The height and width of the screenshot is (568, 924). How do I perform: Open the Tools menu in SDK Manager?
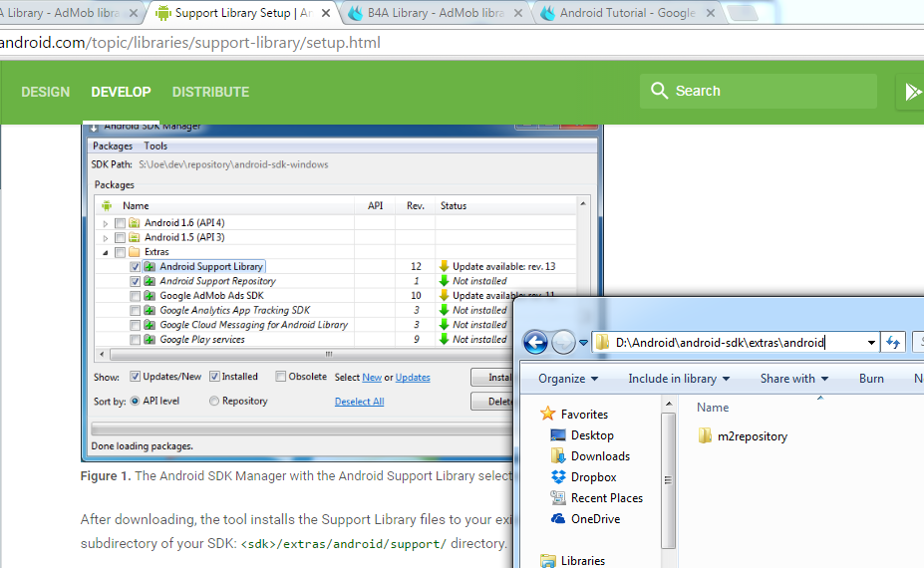tap(155, 145)
